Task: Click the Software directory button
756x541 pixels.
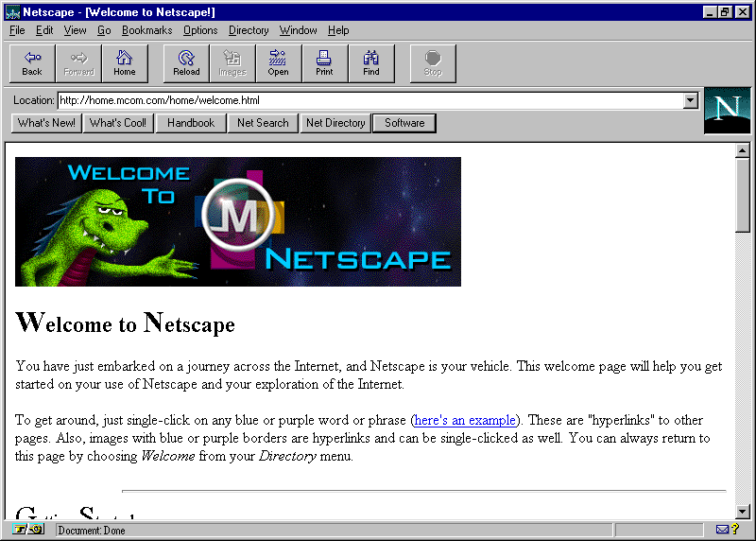Action: click(404, 123)
